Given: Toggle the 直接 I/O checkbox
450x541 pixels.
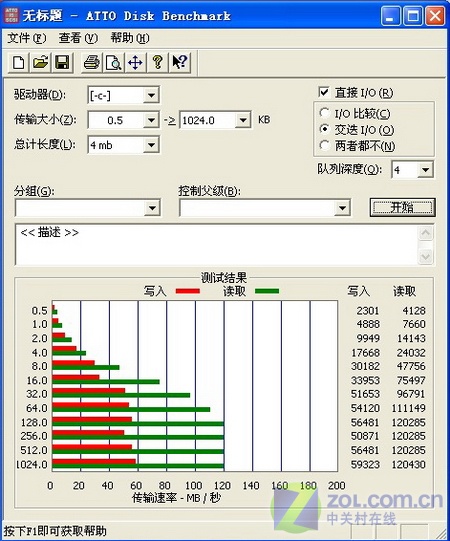Looking at the screenshot, I should pos(324,92).
